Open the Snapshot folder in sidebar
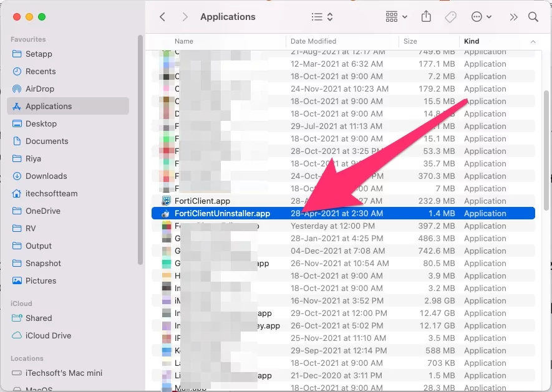This screenshot has height=392, width=552. click(68, 263)
